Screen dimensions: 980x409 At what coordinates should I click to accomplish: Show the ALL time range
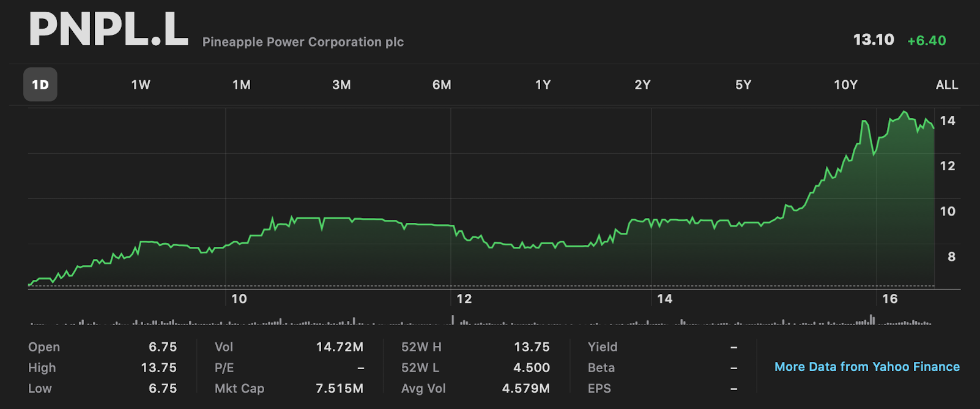tap(947, 85)
